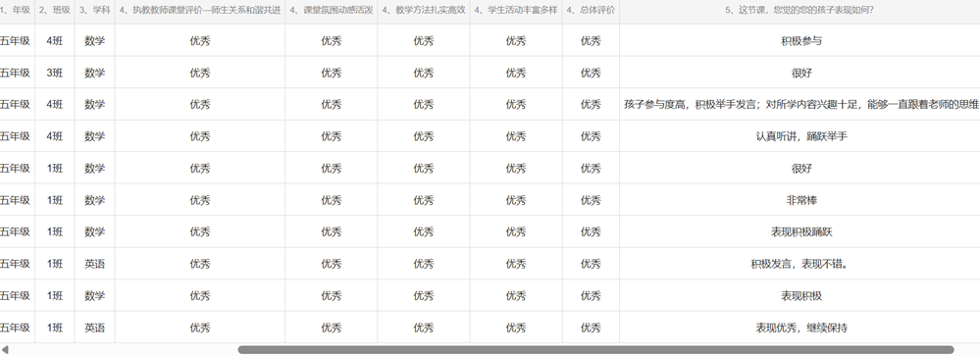Select the comment cell 积极参与

(x=801, y=41)
